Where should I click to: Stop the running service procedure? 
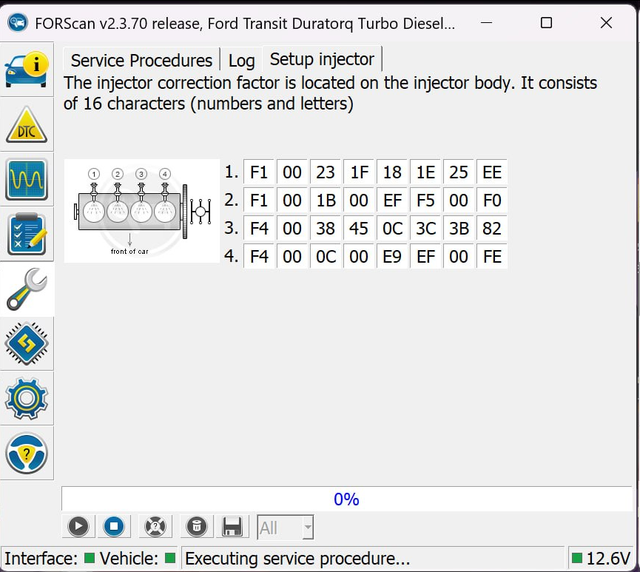pos(114,526)
